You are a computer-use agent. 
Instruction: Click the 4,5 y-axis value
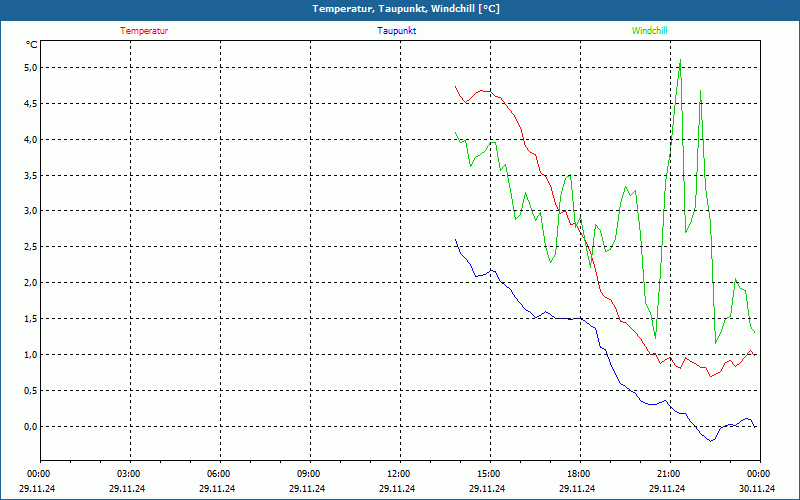coord(31,104)
